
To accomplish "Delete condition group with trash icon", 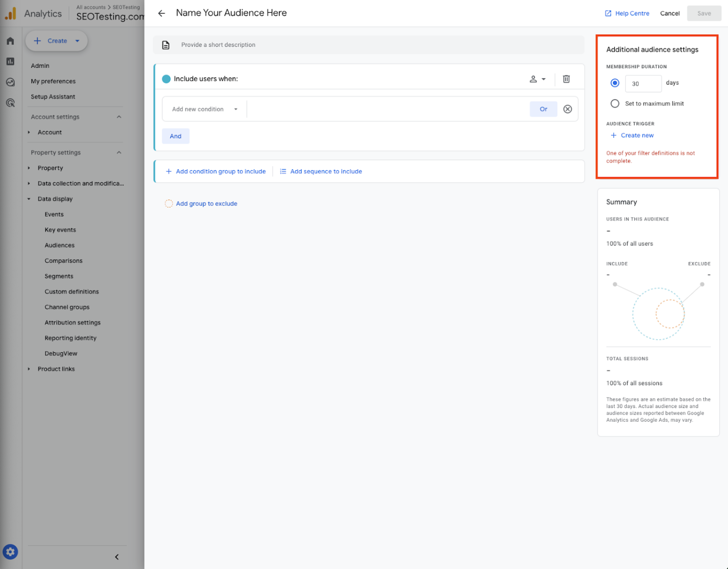I will click(x=566, y=79).
